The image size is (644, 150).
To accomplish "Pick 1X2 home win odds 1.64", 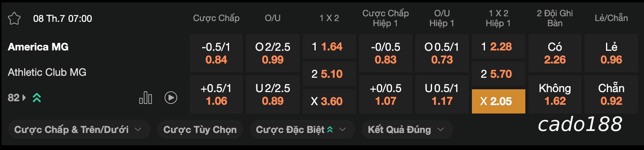I will [x=329, y=47].
